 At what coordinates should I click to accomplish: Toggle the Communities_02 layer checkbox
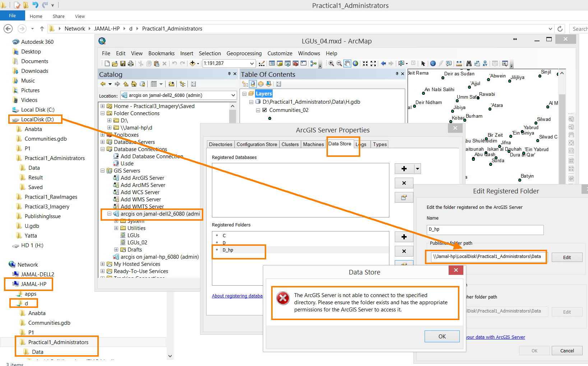(x=265, y=110)
